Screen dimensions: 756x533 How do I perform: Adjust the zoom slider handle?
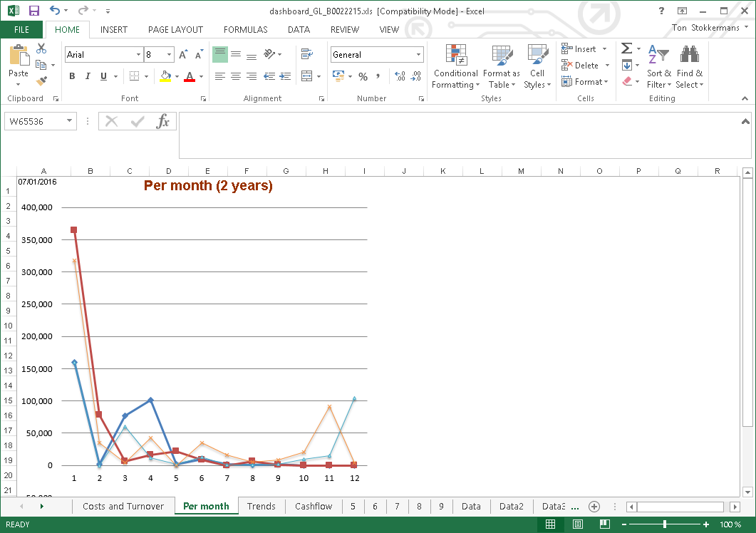665,524
